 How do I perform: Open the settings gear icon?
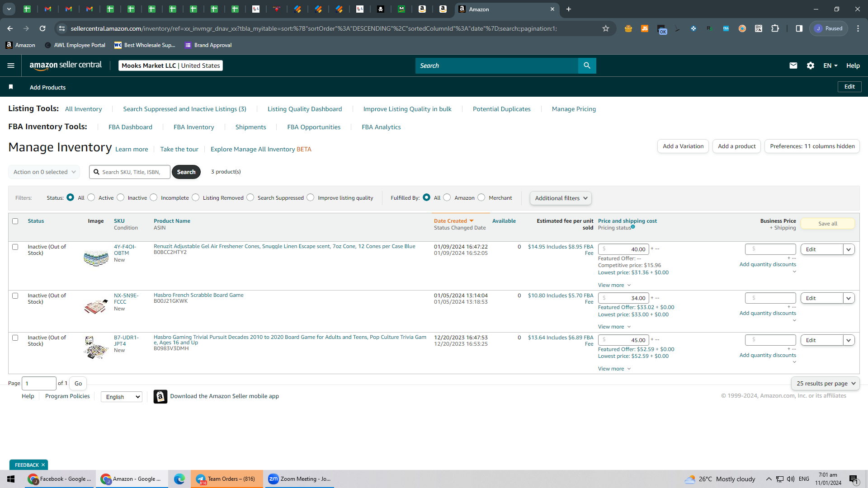[x=811, y=66]
